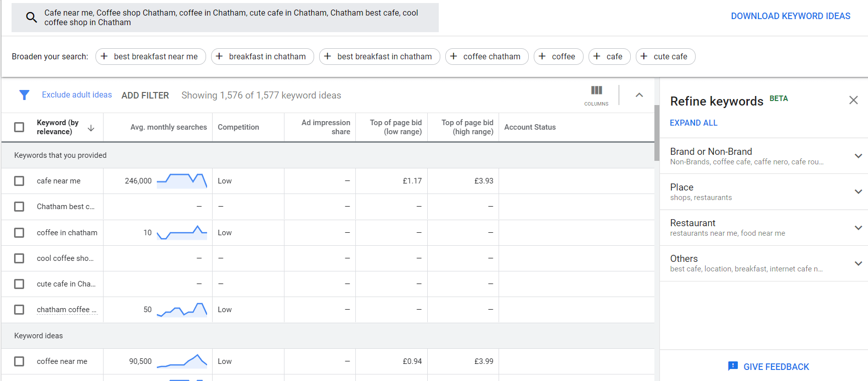Collapse the table header with the up chevron
Image resolution: width=868 pixels, height=381 pixels.
point(639,95)
